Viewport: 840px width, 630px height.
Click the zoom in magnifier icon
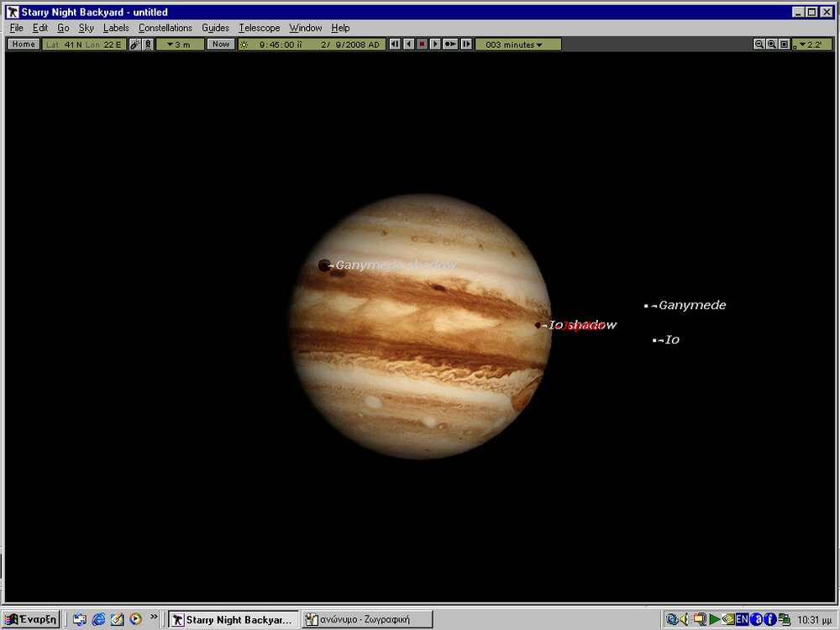771,45
